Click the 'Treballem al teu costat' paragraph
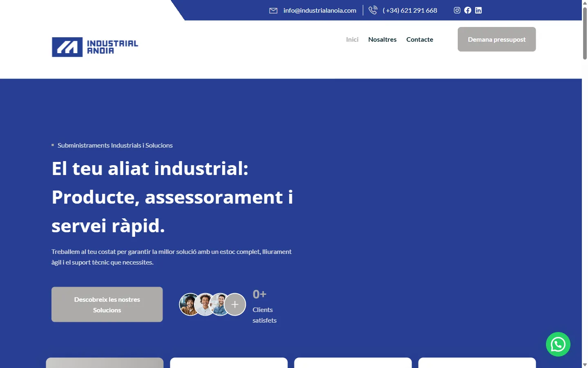The width and height of the screenshot is (588, 368). (x=171, y=257)
